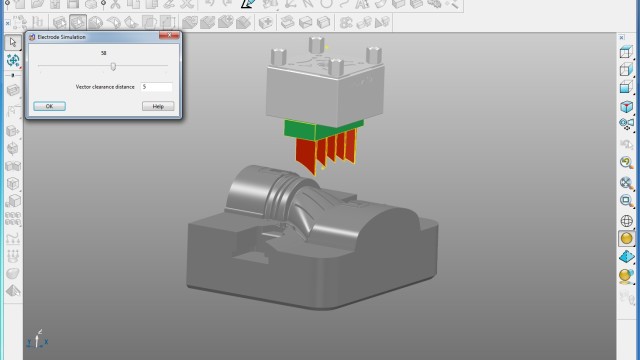This screenshot has height=360, width=640.
Task: Open Help in Electrode Simulation dialog
Action: pos(158,106)
